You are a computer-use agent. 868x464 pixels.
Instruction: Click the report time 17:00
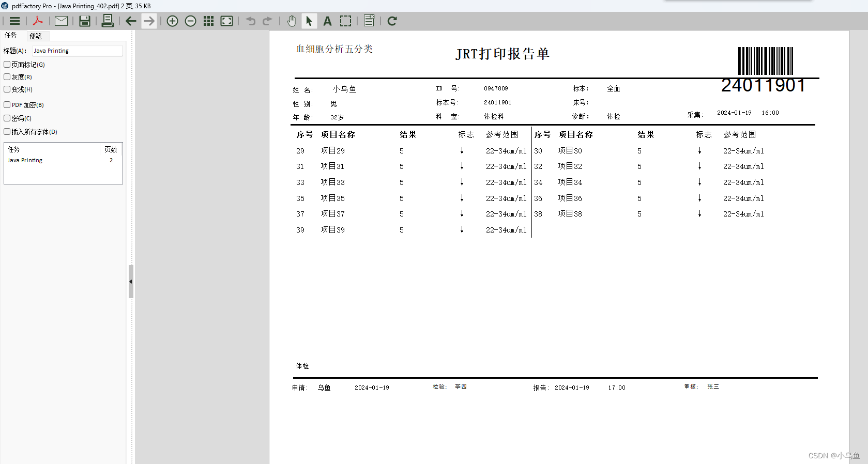click(x=617, y=388)
